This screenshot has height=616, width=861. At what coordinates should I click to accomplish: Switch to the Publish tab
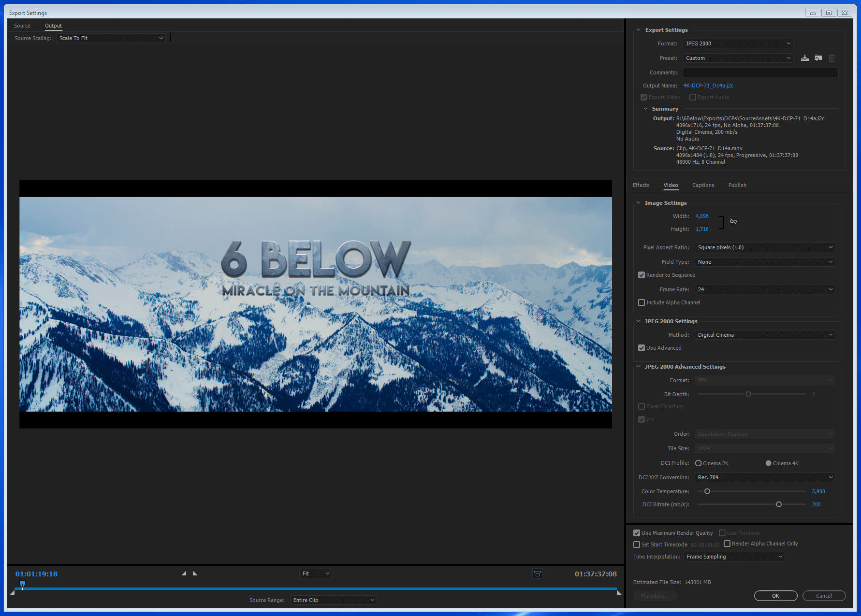737,185
